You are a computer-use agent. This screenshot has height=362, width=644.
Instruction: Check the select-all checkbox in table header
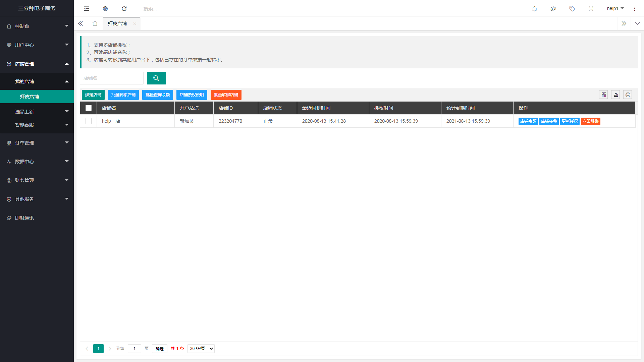(89, 108)
